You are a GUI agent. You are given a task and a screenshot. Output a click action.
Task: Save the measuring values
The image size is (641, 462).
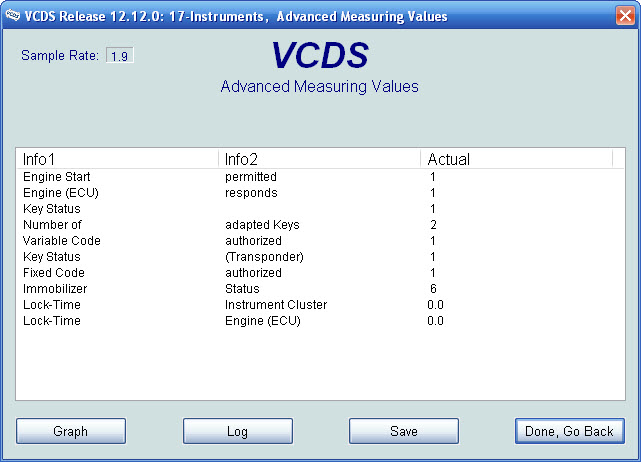coord(403,431)
